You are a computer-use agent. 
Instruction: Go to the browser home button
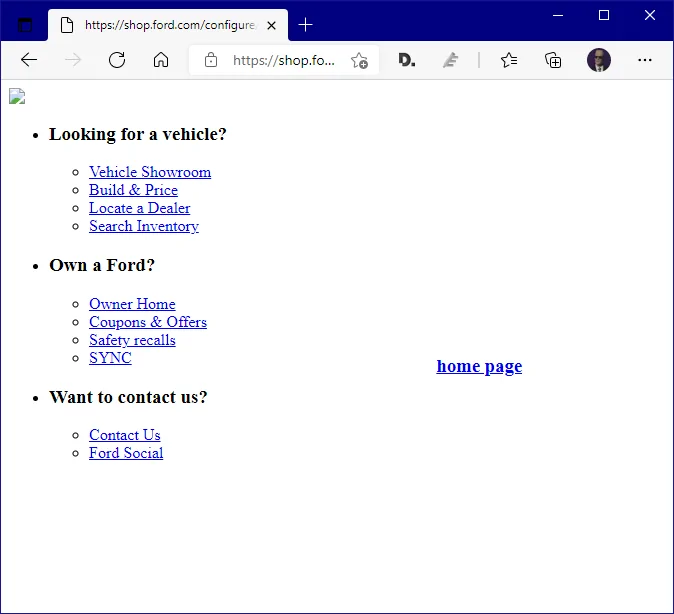pyautogui.click(x=161, y=60)
